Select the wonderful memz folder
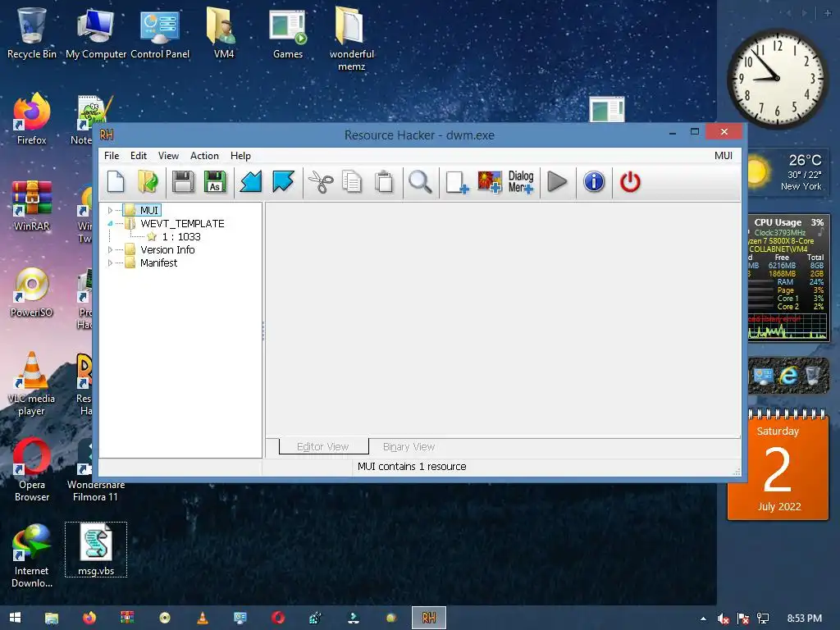Viewport: 840px width, 630px height. pyautogui.click(x=351, y=39)
